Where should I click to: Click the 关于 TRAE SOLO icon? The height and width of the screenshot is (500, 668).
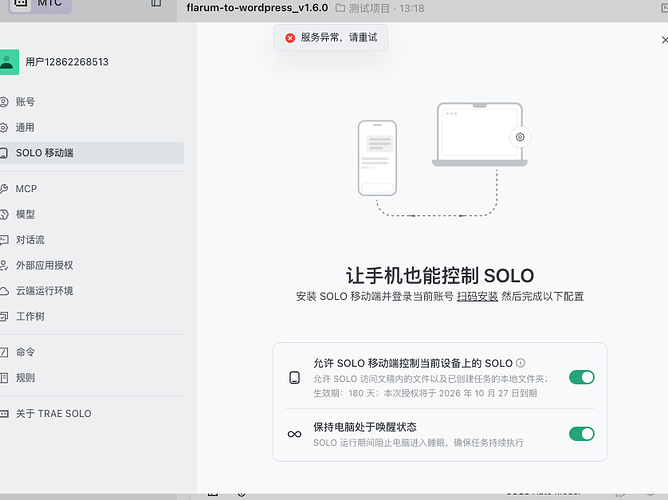point(3,414)
